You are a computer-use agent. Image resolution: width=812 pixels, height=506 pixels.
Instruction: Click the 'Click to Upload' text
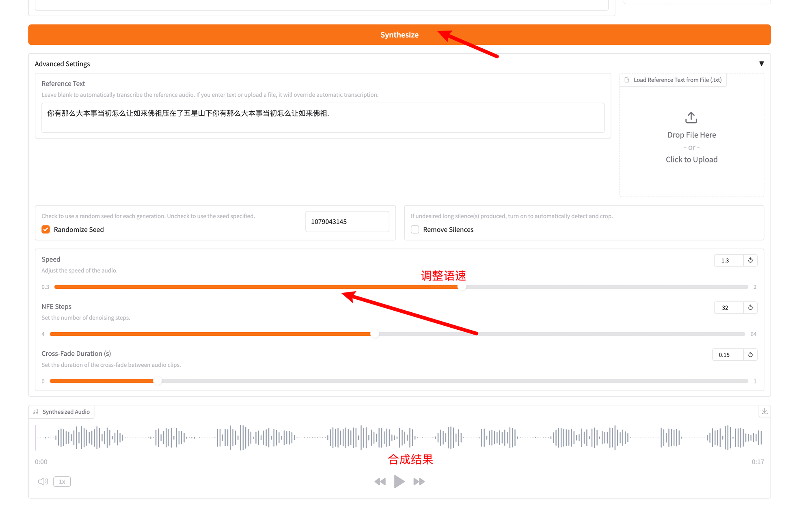pos(691,160)
